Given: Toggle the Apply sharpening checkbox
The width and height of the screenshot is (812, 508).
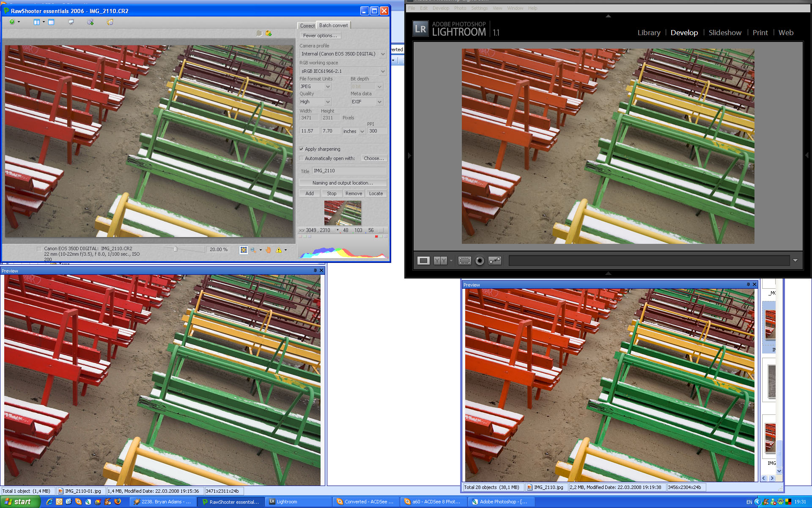Looking at the screenshot, I should (302, 149).
